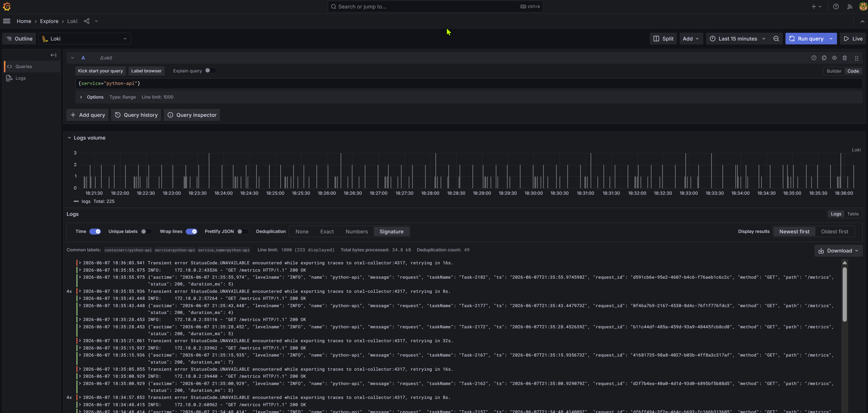Image resolution: width=868 pixels, height=413 pixels.
Task: Click the Outline button
Action: click(19, 39)
